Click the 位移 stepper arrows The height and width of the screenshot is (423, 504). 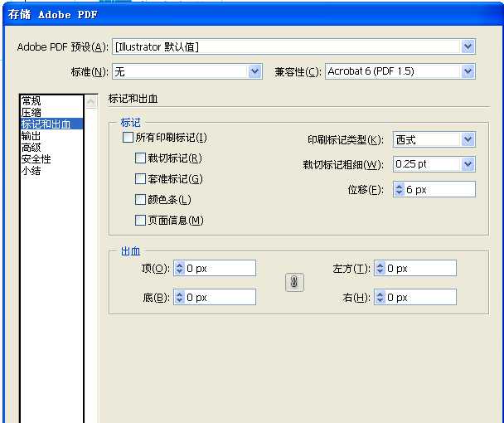click(399, 189)
